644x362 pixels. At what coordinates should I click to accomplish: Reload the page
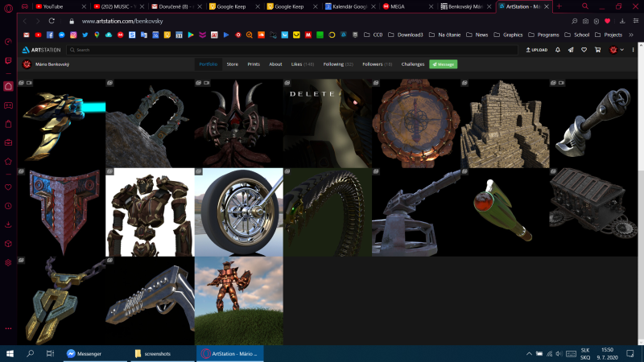coord(52,21)
